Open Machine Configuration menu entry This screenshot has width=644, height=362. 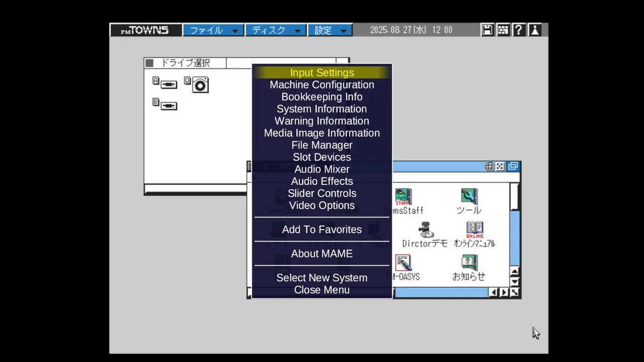pos(322,85)
